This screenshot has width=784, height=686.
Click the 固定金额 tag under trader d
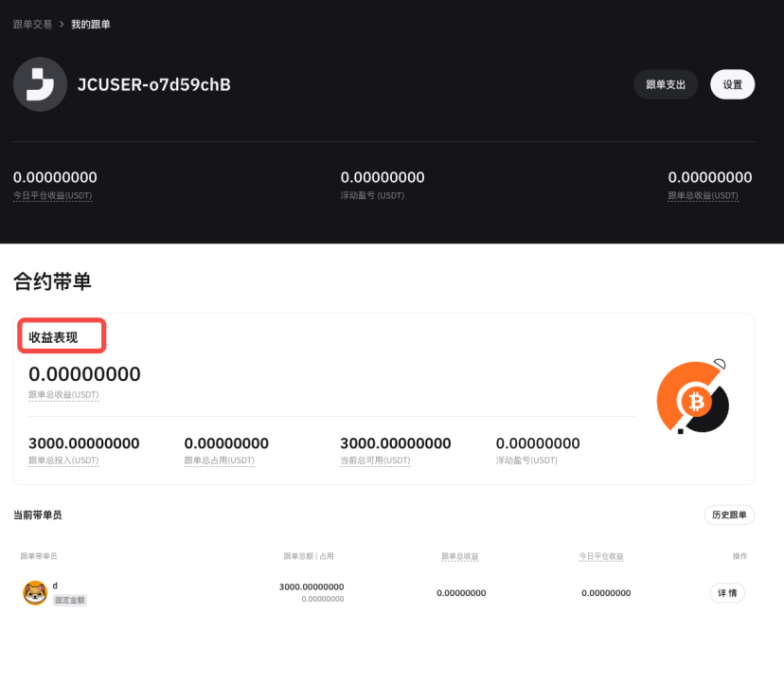pyautogui.click(x=70, y=600)
